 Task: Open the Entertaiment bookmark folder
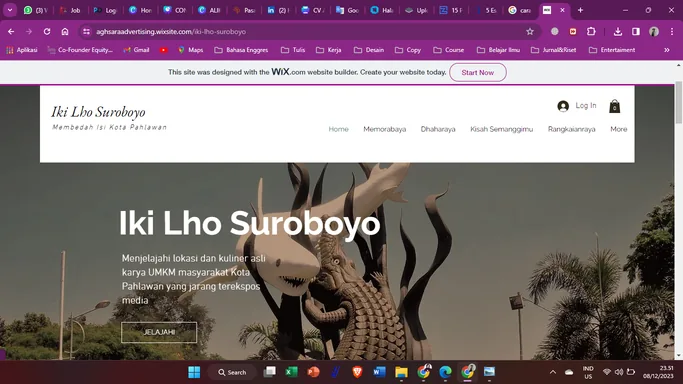pos(612,50)
